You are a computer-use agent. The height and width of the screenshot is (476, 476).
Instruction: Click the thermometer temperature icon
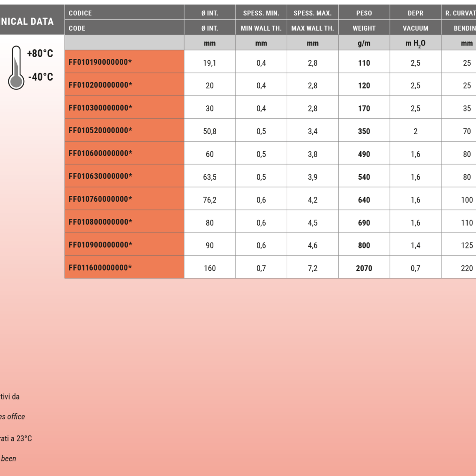[16, 68]
